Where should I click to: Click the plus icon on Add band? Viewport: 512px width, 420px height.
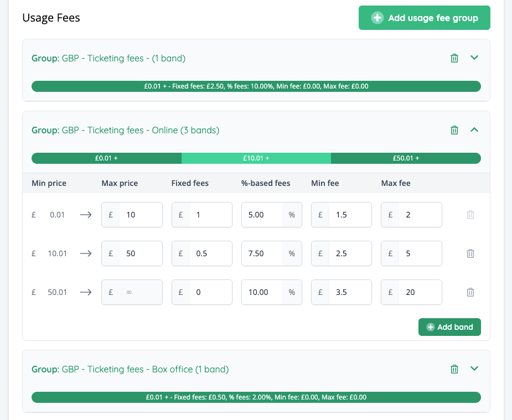[x=430, y=327]
